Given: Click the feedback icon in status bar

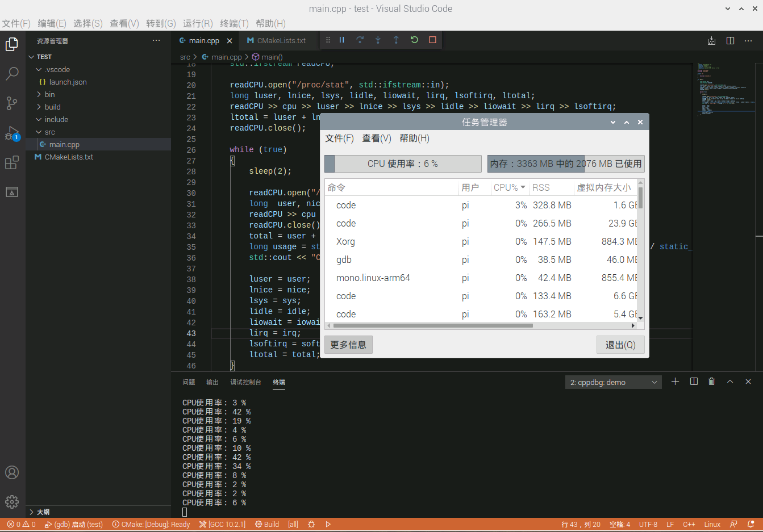Looking at the screenshot, I should pos(733,524).
